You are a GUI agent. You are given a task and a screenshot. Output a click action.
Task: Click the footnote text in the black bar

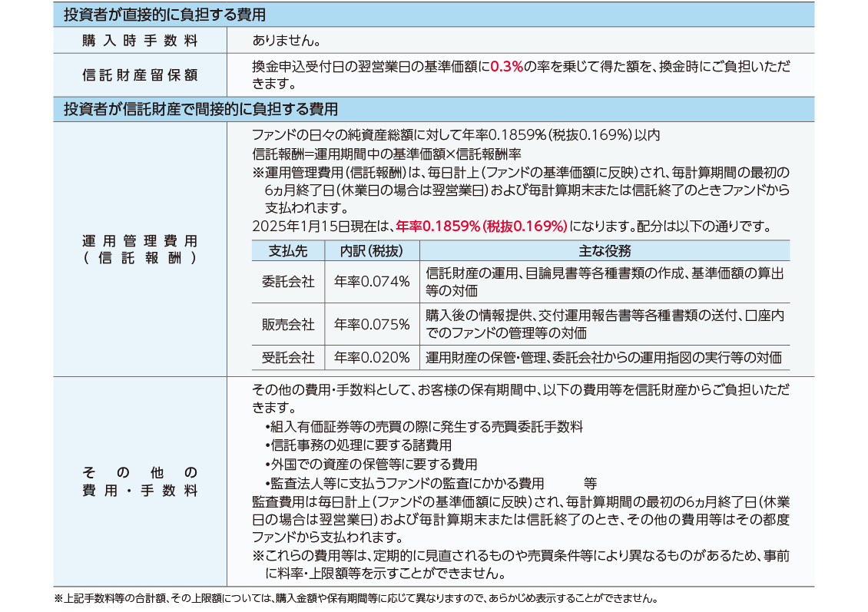(356, 597)
